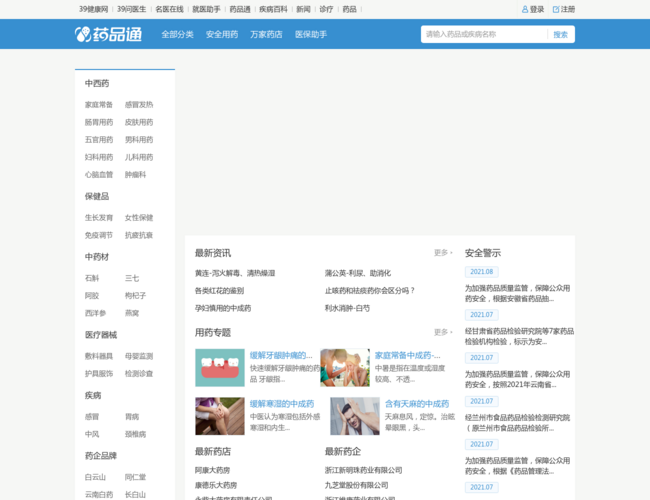Select 男科用药 category

(139, 140)
